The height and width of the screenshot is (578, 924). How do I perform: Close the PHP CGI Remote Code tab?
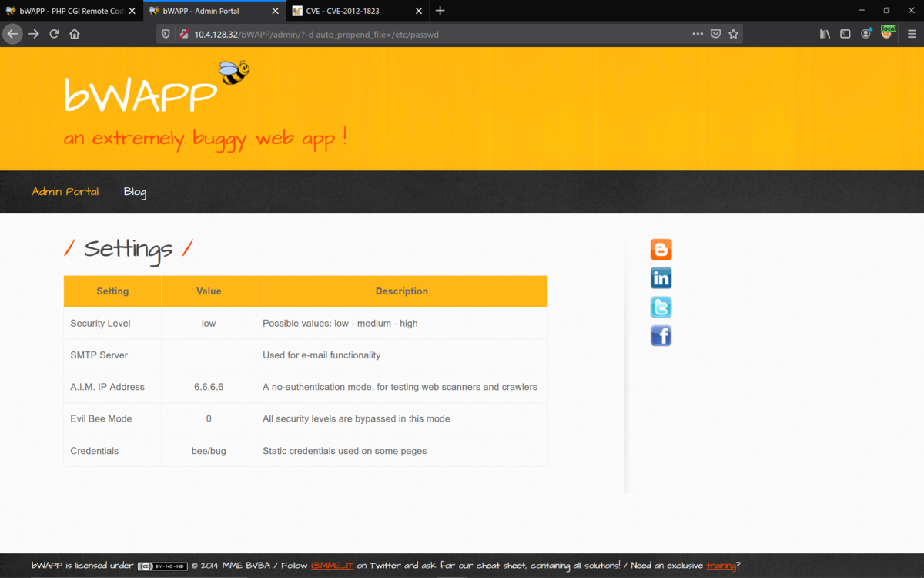(132, 11)
